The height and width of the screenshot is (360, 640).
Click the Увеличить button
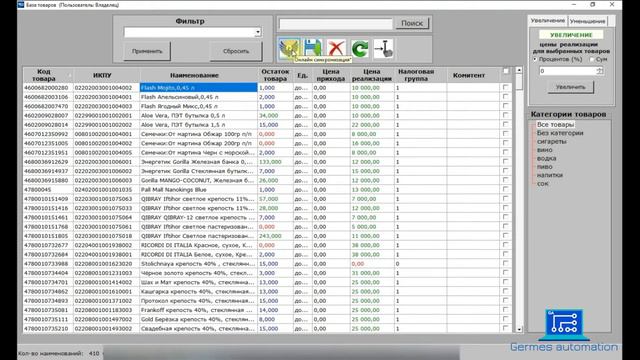pos(570,87)
